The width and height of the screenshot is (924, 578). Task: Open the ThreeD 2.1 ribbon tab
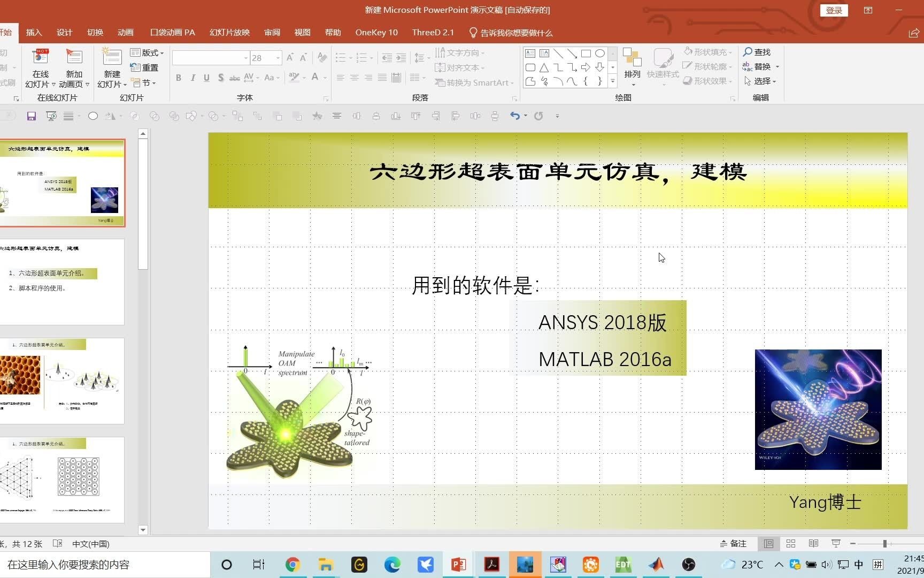pos(433,32)
